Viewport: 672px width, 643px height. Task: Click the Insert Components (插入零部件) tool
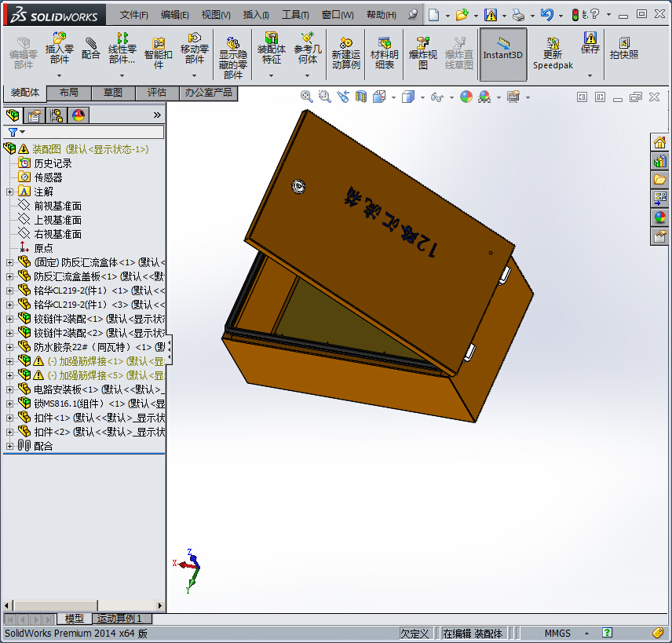[x=59, y=48]
